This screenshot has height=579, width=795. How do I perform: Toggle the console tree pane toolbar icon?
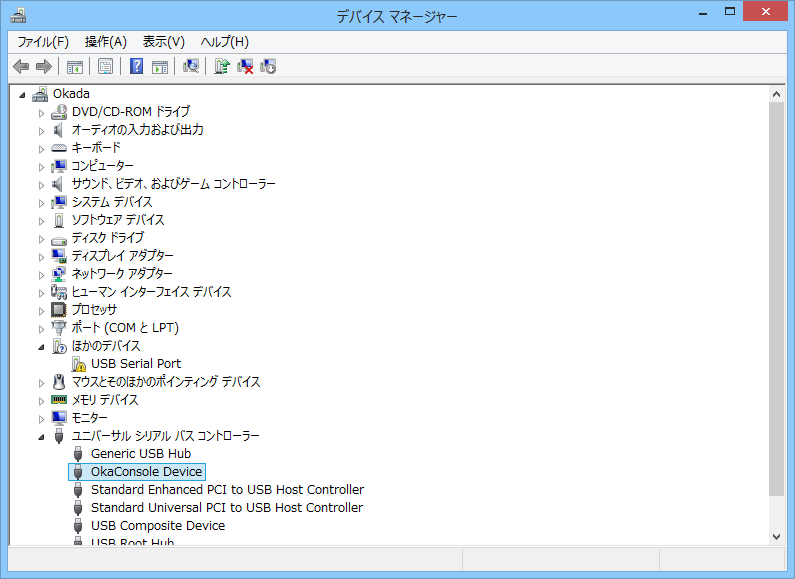(x=75, y=66)
